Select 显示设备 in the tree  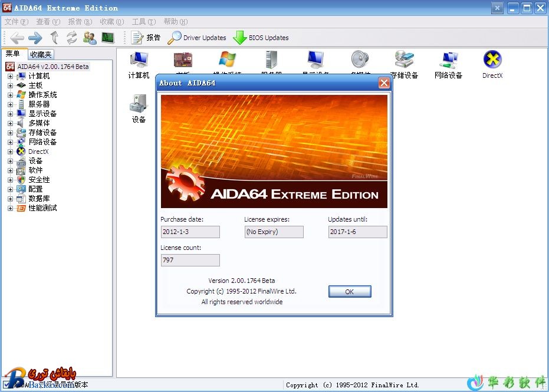(42, 114)
